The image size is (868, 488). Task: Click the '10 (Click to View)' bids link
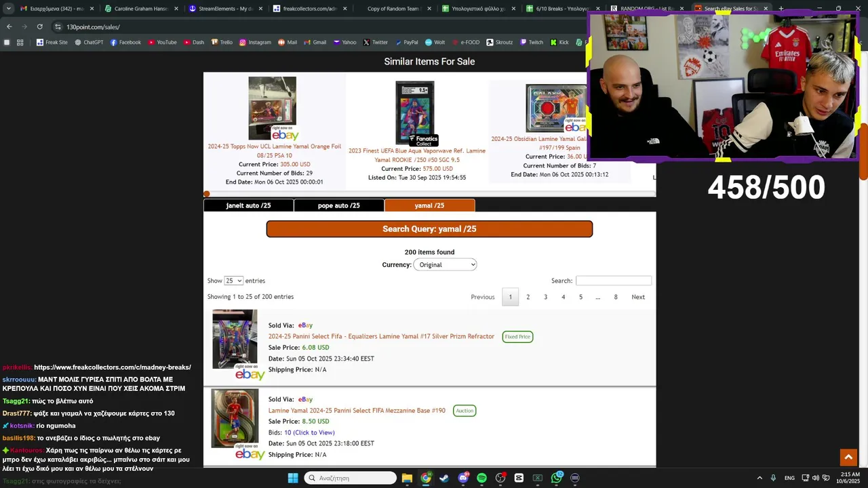[x=309, y=432]
